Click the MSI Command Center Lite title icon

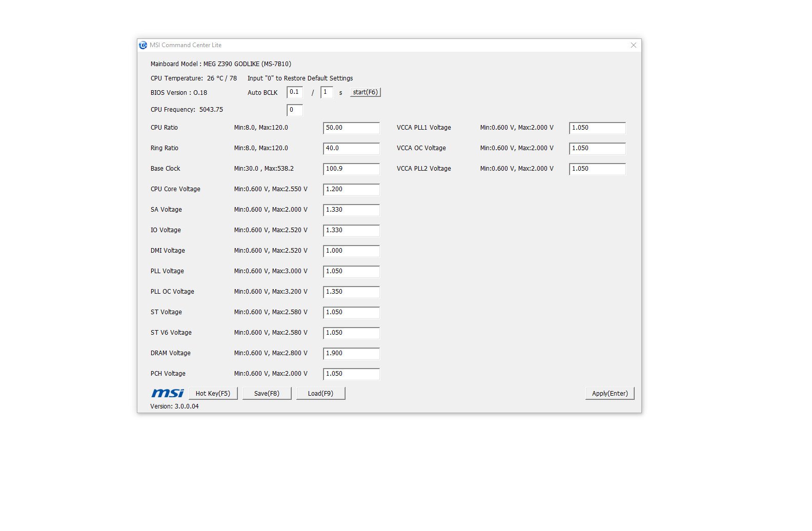143,45
